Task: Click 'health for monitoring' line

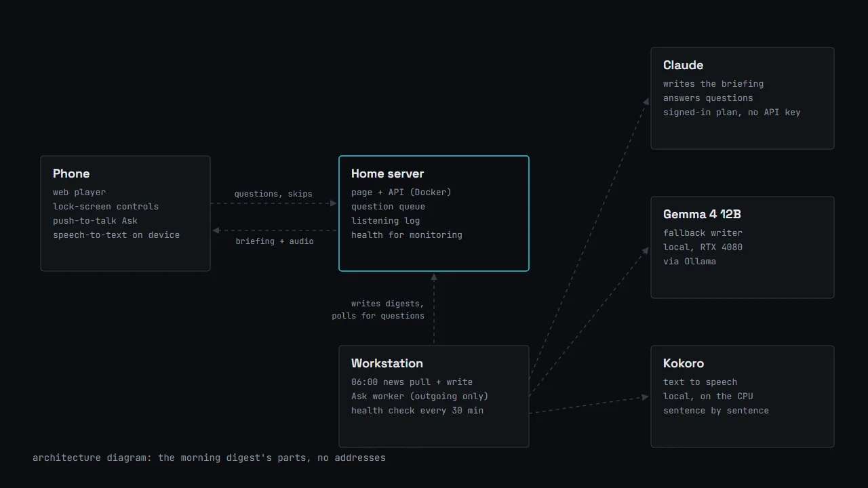Action: tap(407, 235)
